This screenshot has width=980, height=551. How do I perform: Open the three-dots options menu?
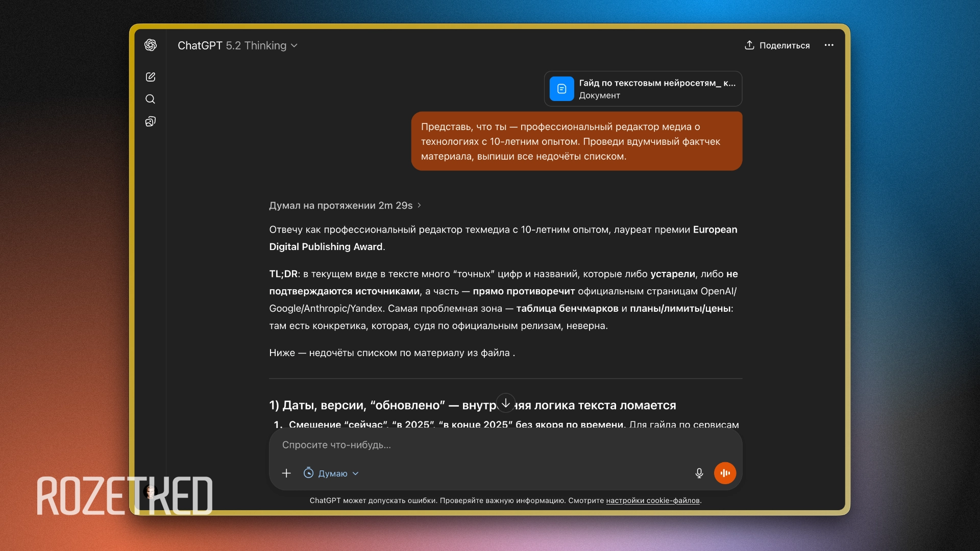(829, 45)
